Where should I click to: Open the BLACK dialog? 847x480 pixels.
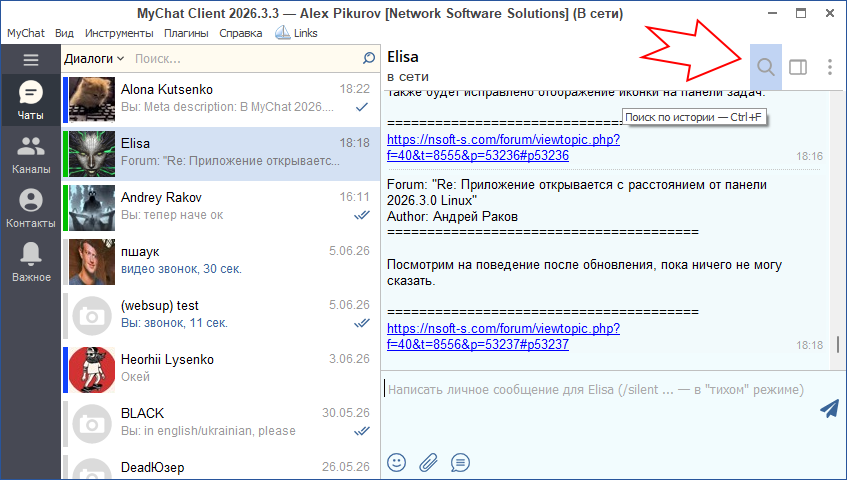[x=221, y=424]
